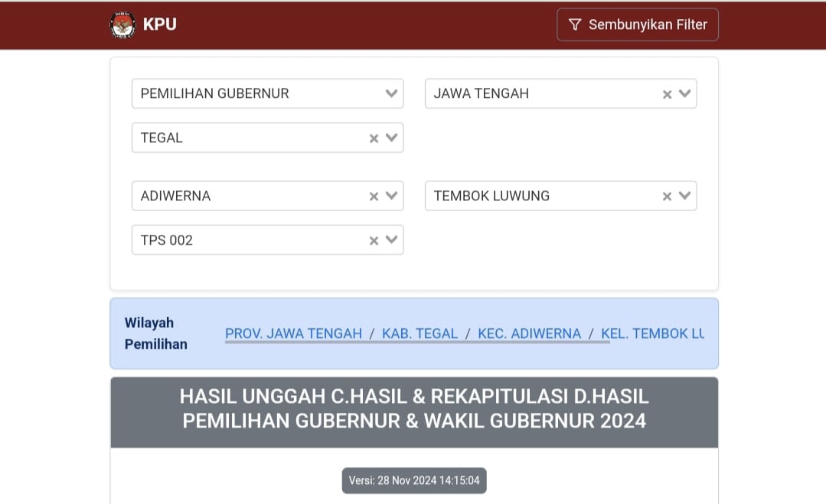Click the funnel icon in filter button
The image size is (826, 504).
point(575,24)
